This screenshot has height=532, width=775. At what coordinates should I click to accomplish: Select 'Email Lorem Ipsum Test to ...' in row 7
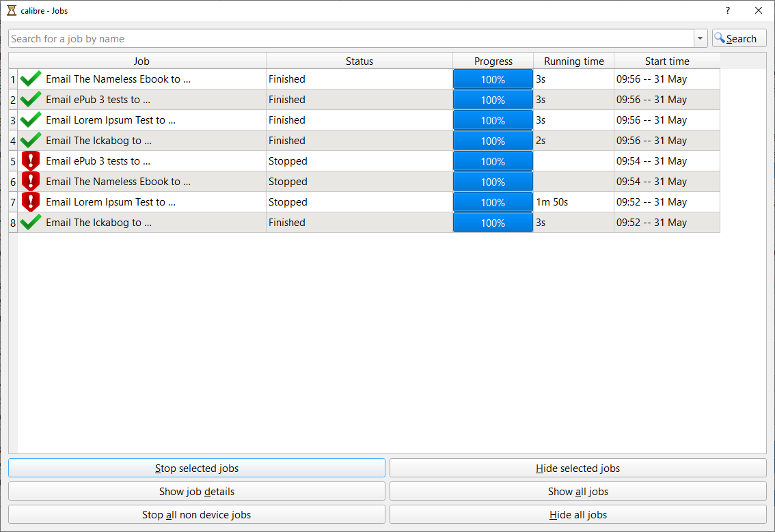(111, 202)
